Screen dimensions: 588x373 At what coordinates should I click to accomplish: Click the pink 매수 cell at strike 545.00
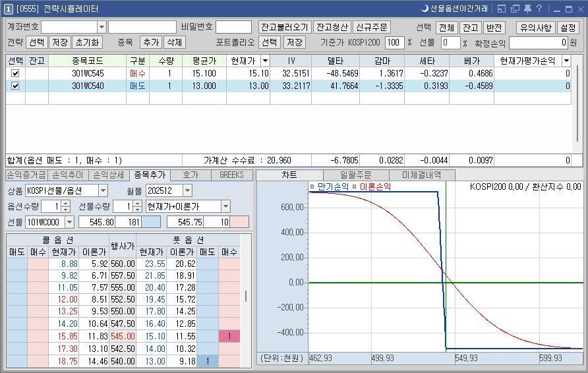(x=229, y=336)
